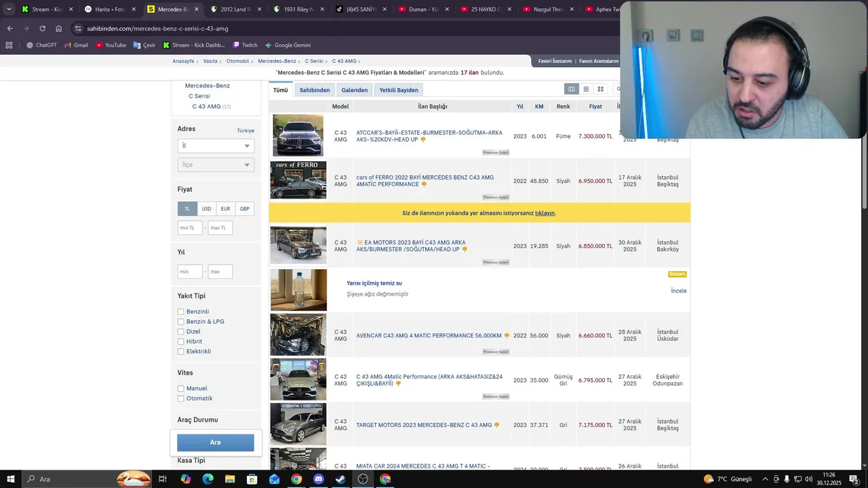Switch price currency to GBP

click(244, 209)
